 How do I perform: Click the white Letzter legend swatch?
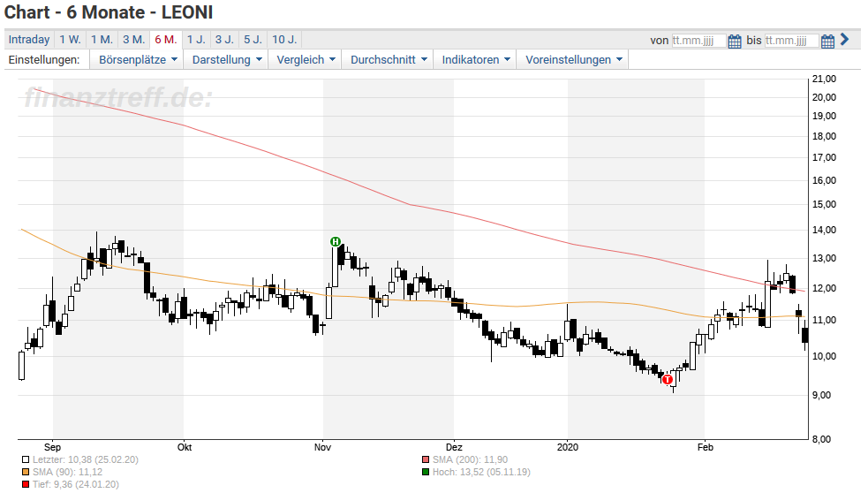[x=26, y=459]
